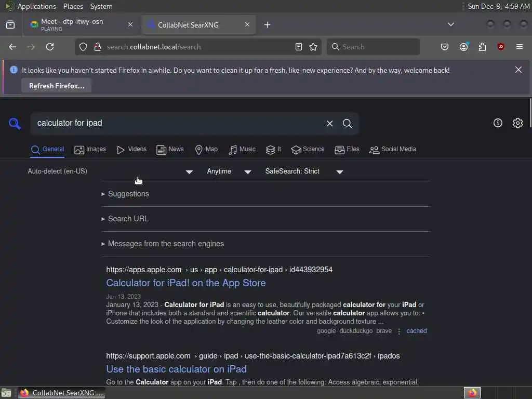
Task: Open the cached link for first result
Action: pyautogui.click(x=417, y=331)
